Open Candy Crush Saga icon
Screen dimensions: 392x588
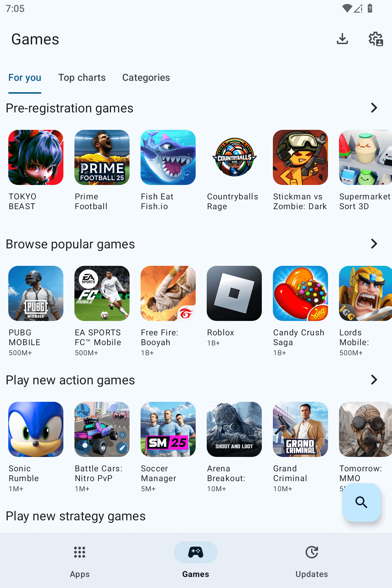coord(300,293)
